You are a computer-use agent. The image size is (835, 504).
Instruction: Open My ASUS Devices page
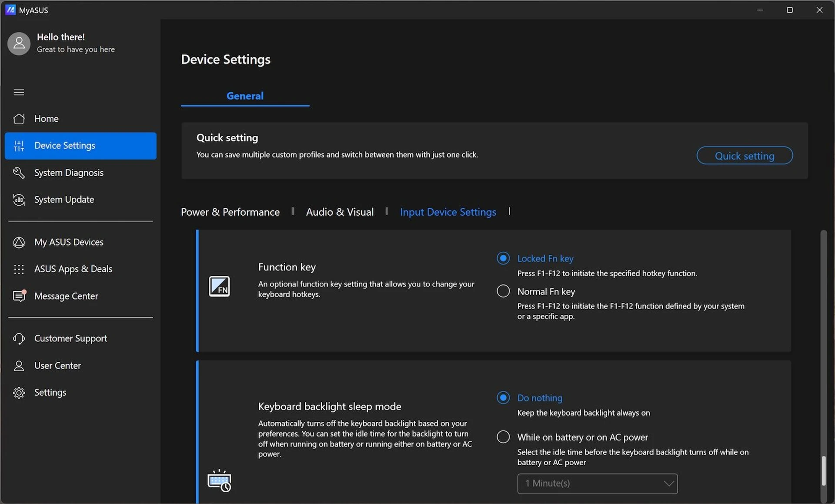point(80,242)
